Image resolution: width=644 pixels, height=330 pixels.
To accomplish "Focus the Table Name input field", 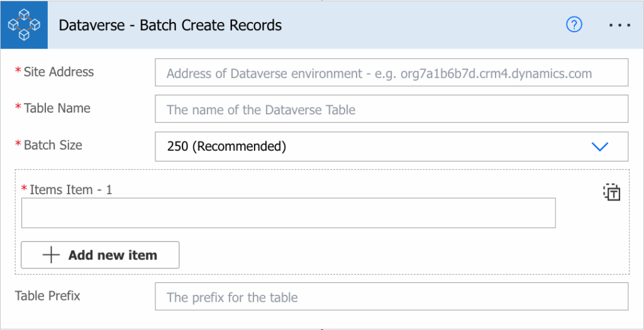I will pos(391,109).
